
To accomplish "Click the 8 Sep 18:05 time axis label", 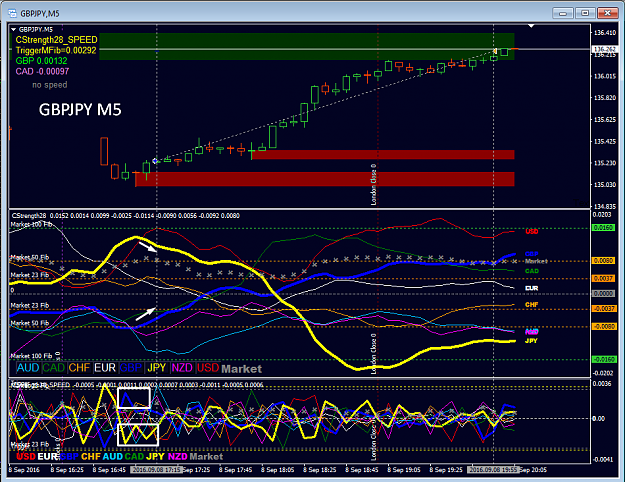I will tap(277, 470).
